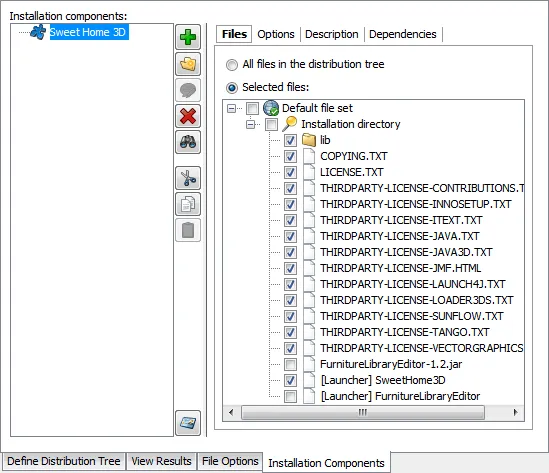The image size is (549, 473).
Task: Click the binoculars search button
Action: coord(188,142)
